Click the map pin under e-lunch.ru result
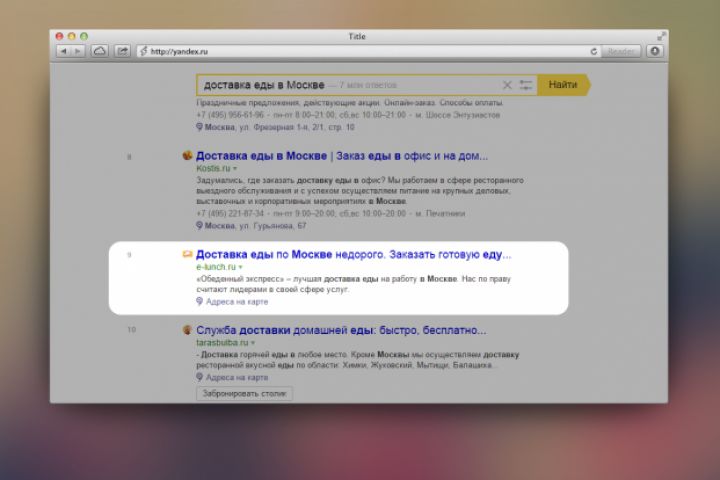The width and height of the screenshot is (720, 480). [199, 301]
